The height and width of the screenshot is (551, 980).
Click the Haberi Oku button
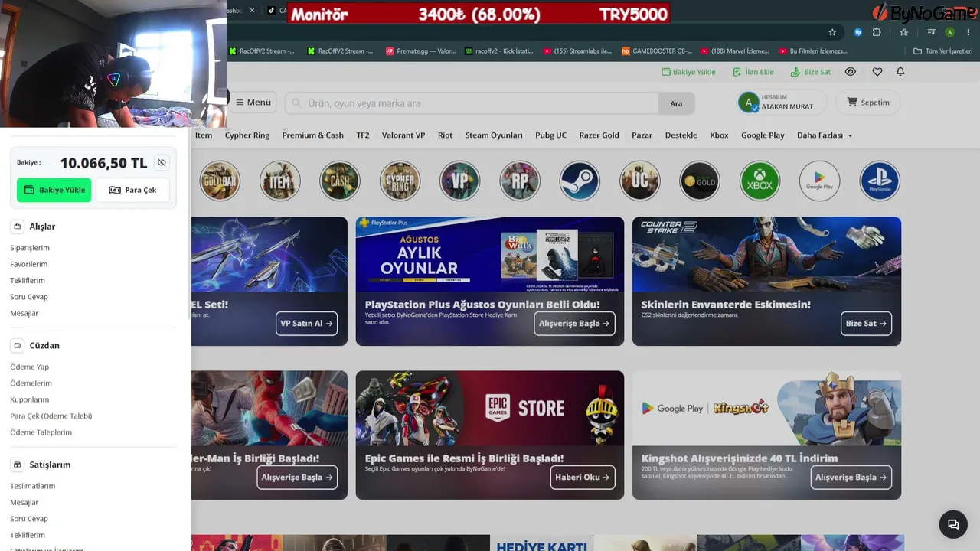(x=583, y=478)
